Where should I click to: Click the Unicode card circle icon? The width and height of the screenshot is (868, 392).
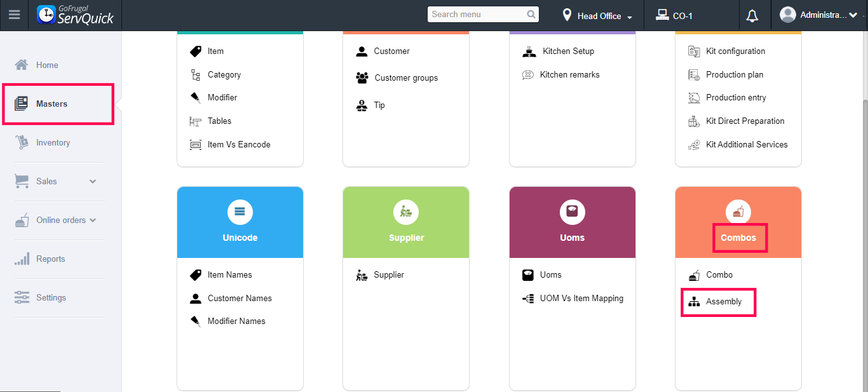pos(240,212)
